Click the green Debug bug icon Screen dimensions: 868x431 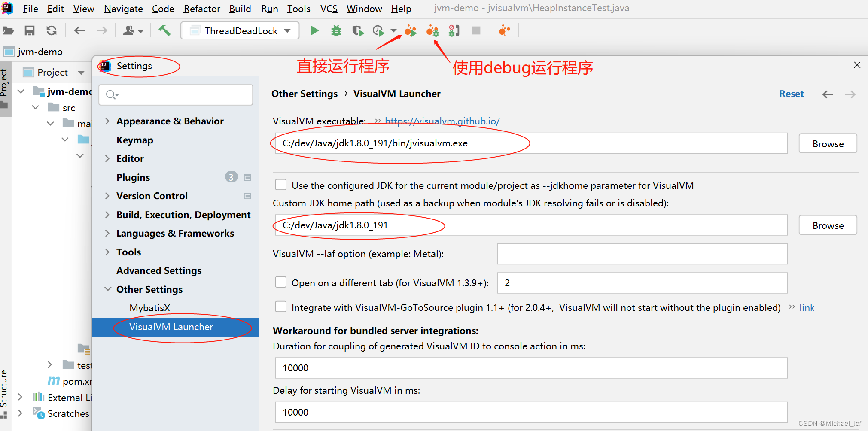336,30
